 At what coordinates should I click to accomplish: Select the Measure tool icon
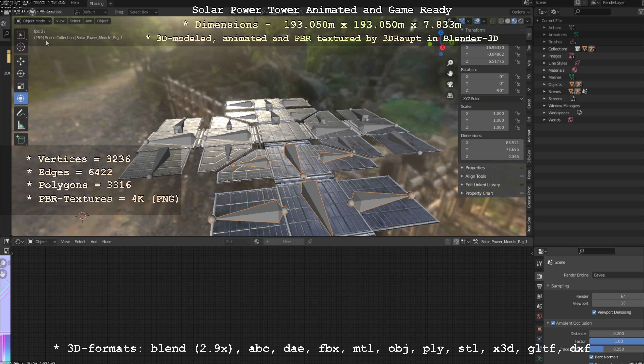coord(21,125)
